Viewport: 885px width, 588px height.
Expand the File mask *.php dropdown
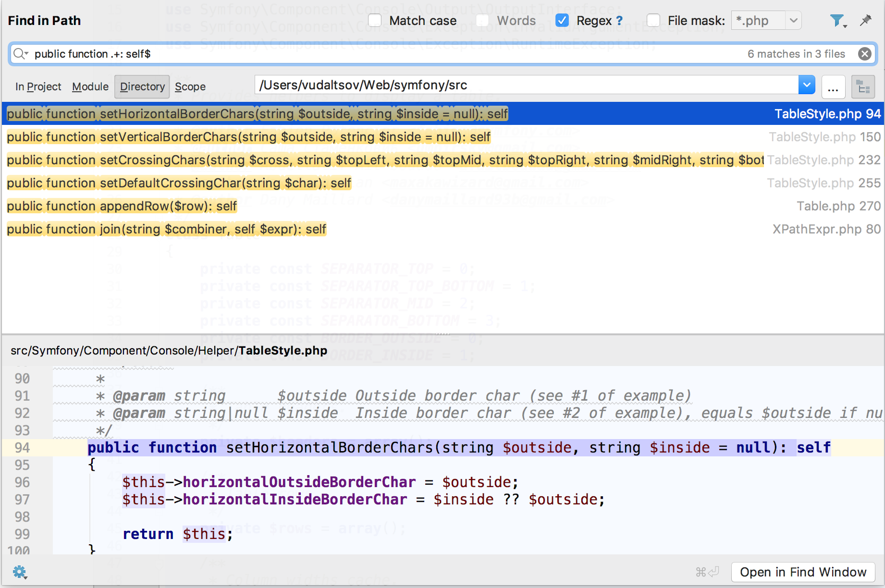[x=793, y=21]
